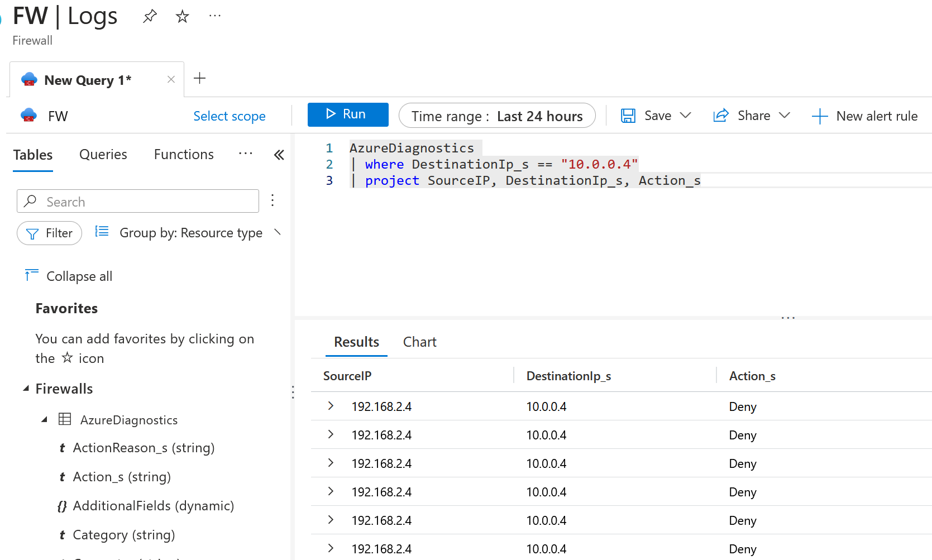Collapse the side panel with double chevron

click(x=279, y=155)
